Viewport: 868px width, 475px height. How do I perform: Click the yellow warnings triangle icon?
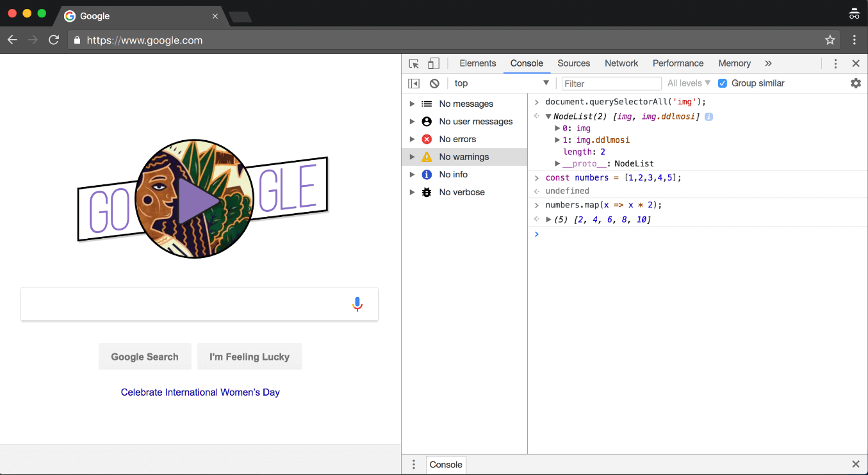click(x=427, y=157)
